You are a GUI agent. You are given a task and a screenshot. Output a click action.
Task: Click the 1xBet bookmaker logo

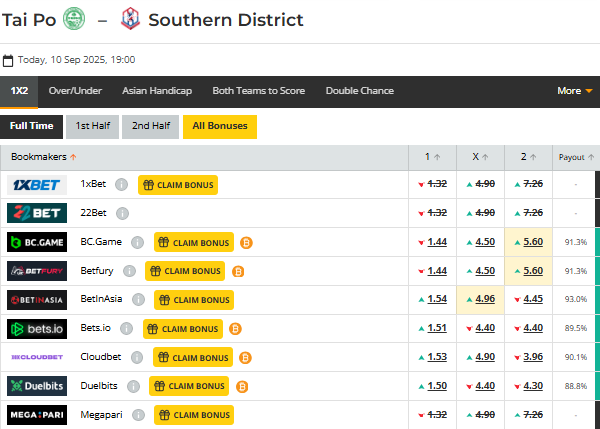37,185
